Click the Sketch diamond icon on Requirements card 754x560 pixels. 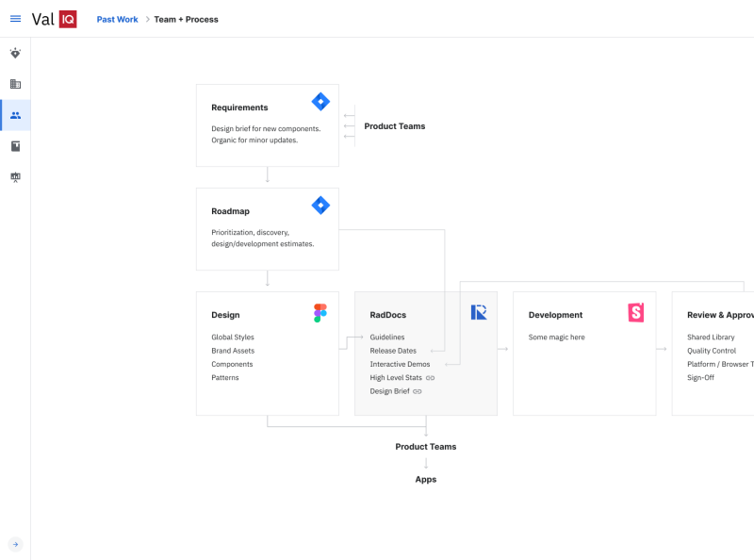pos(320,101)
